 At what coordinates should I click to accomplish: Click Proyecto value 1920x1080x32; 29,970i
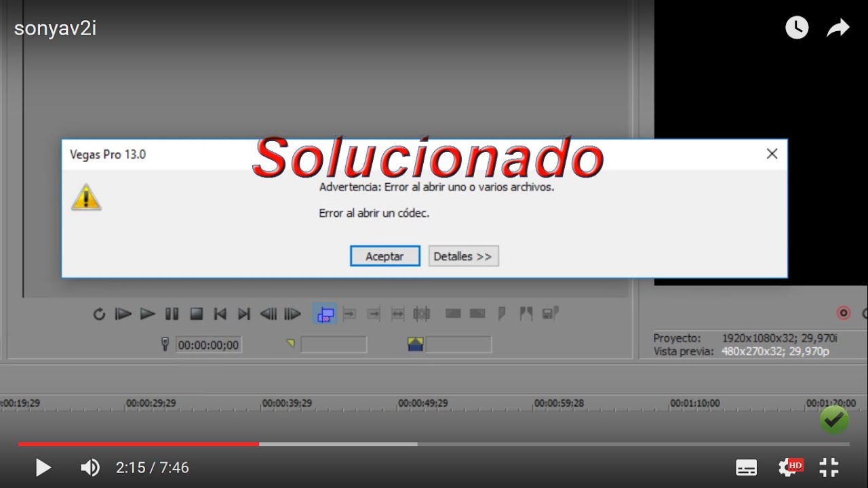pyautogui.click(x=780, y=338)
